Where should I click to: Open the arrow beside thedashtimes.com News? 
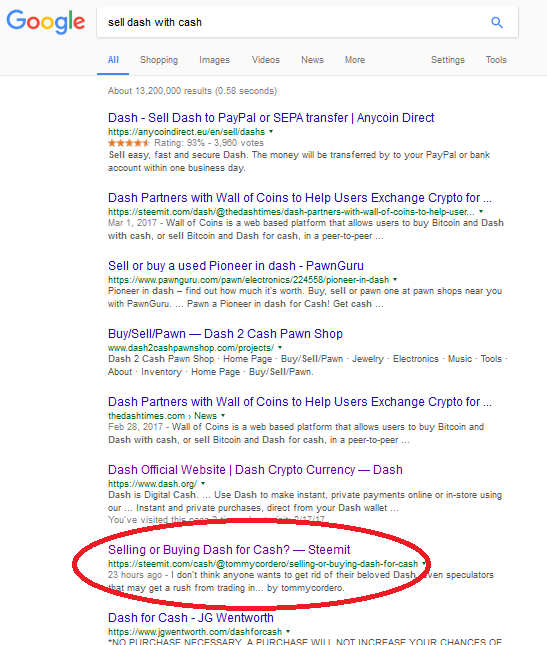223,415
